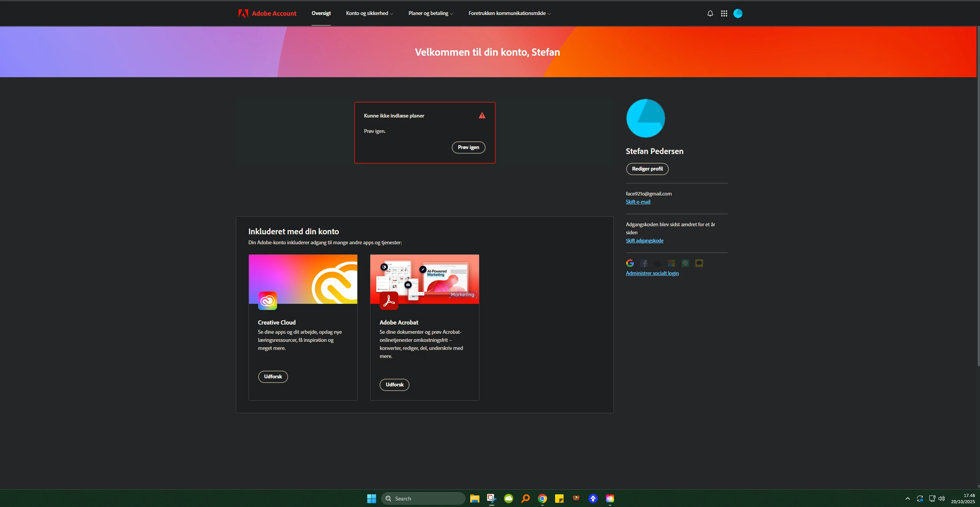Screen dimensions: 980x507
Task: Click Udforsk under Adobe Acrobat
Action: coord(394,385)
